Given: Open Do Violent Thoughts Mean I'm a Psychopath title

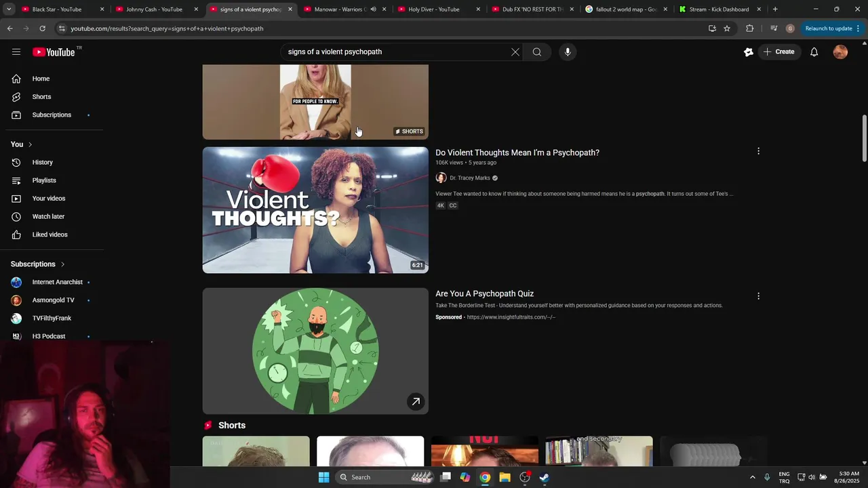Looking at the screenshot, I should [x=517, y=152].
